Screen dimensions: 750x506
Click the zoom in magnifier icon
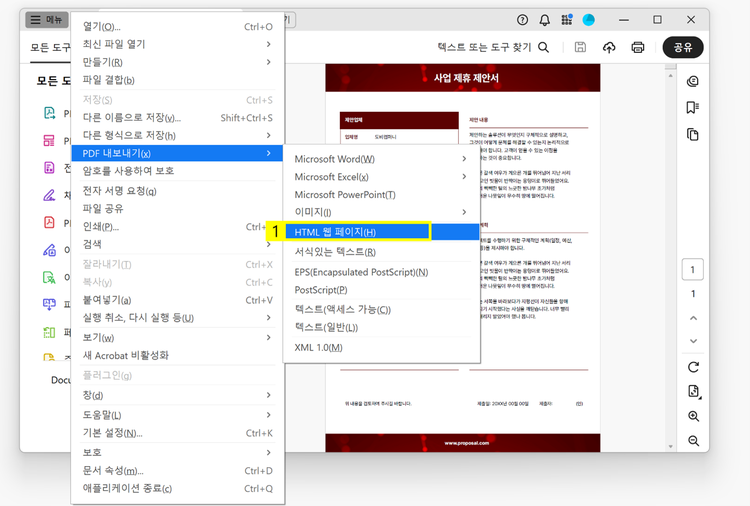[x=694, y=416]
